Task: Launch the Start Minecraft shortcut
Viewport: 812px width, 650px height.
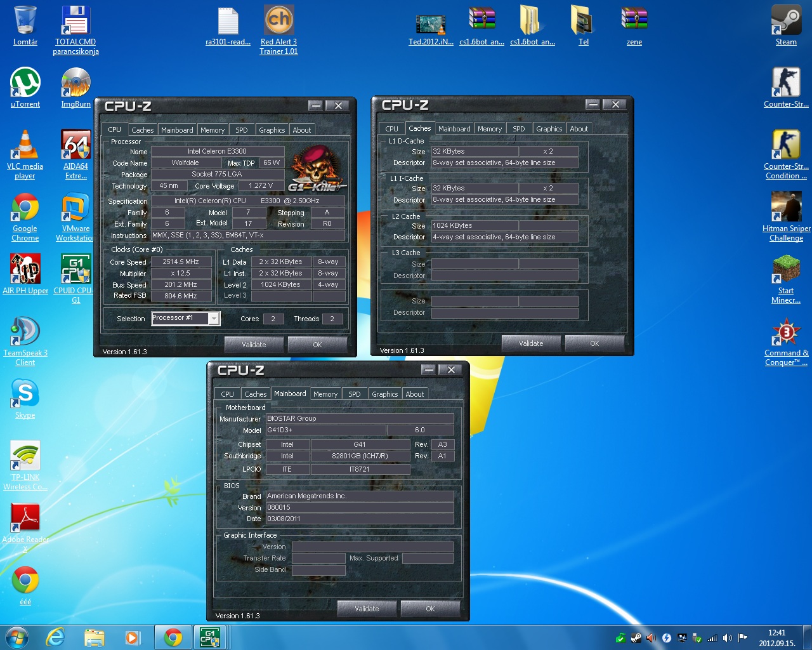Action: [786, 270]
